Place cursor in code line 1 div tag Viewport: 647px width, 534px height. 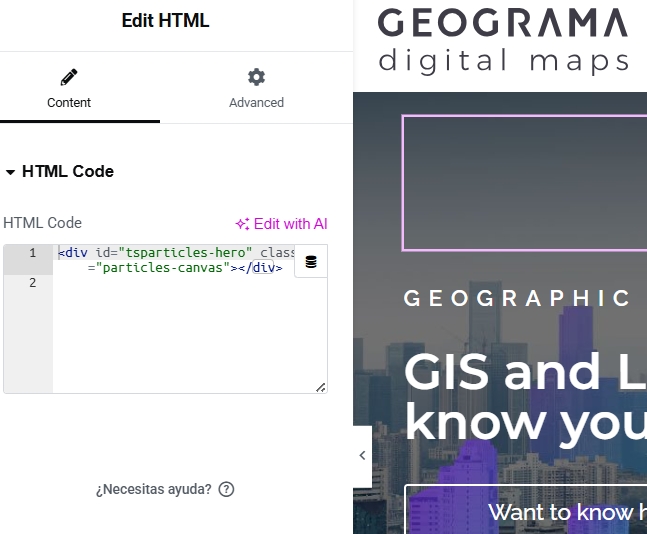coord(150,253)
